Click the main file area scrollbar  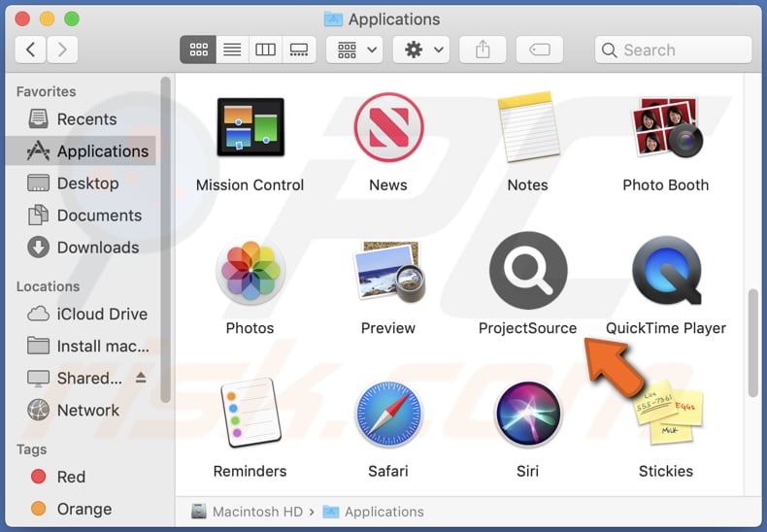[x=752, y=343]
